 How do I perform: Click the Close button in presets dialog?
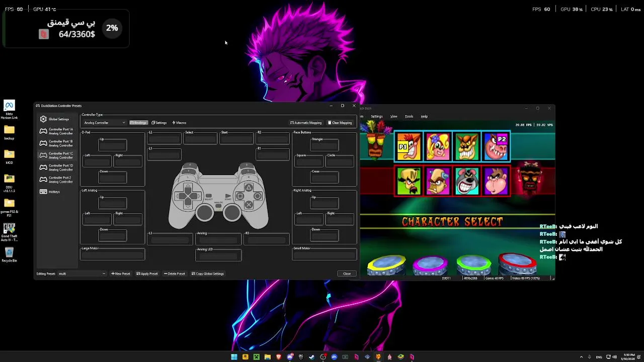pyautogui.click(x=347, y=274)
